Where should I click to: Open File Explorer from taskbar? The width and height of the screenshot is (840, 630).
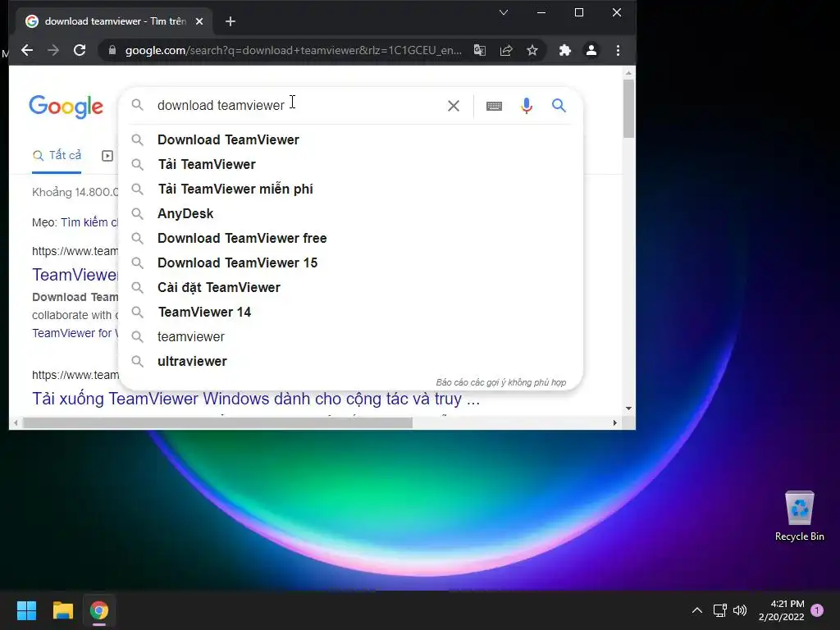point(62,610)
